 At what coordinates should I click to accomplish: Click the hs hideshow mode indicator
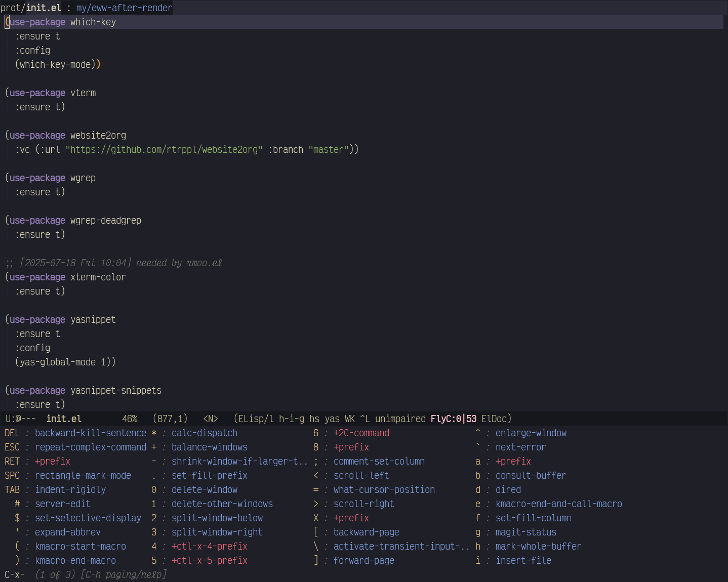pos(314,419)
